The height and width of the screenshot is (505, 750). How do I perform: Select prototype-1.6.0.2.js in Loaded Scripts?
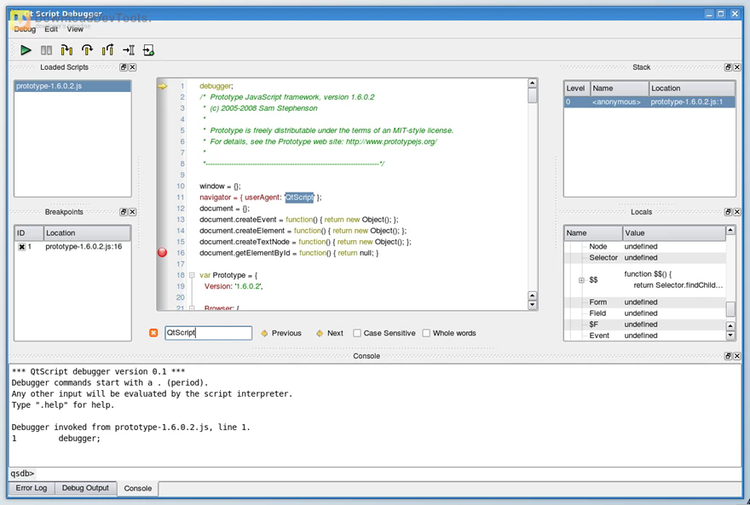pos(72,86)
